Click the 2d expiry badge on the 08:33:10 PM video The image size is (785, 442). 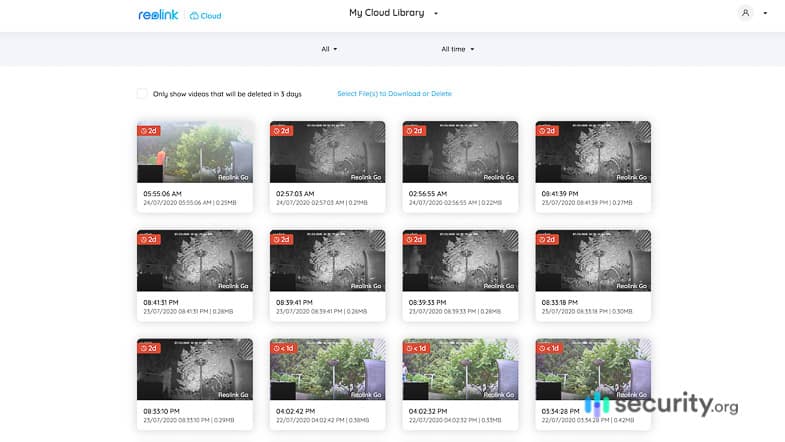pyautogui.click(x=149, y=348)
